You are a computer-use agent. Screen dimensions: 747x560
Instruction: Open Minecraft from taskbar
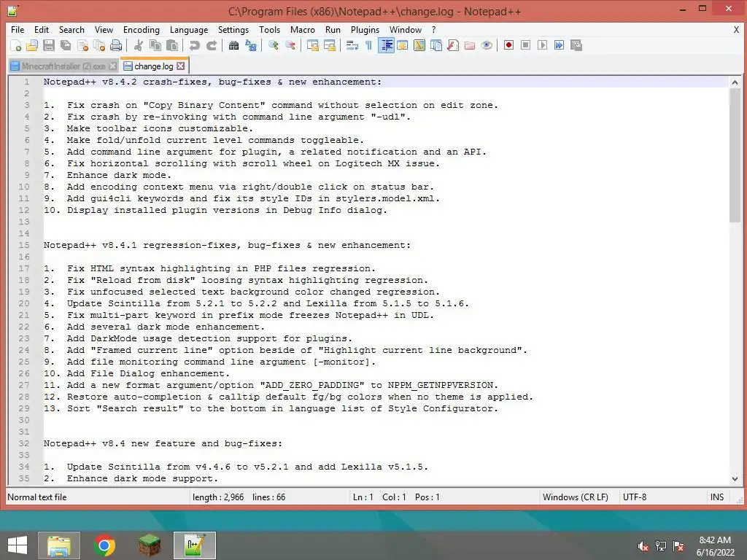(x=150, y=545)
